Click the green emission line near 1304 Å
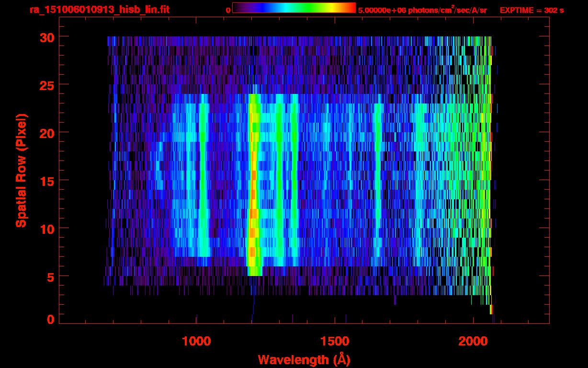 [279, 182]
